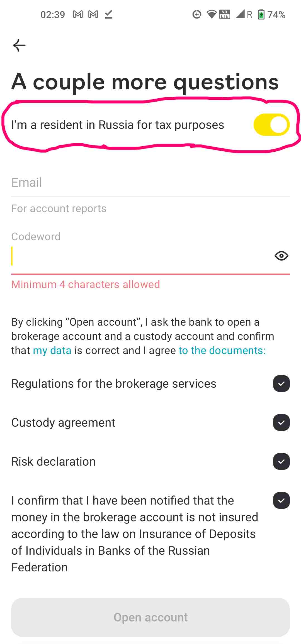Uncheck Regulations for the brokerage services
The width and height of the screenshot is (301, 644).
coord(281,384)
